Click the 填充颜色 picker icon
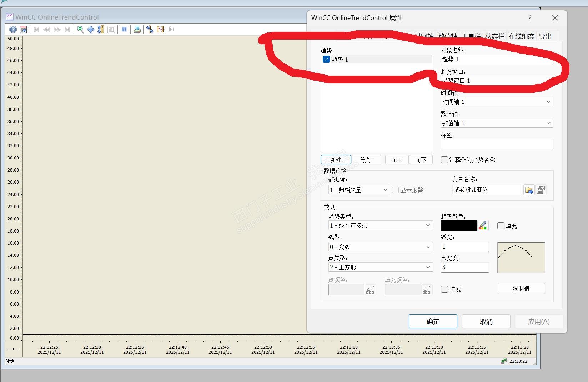The height and width of the screenshot is (382, 588). click(x=427, y=290)
